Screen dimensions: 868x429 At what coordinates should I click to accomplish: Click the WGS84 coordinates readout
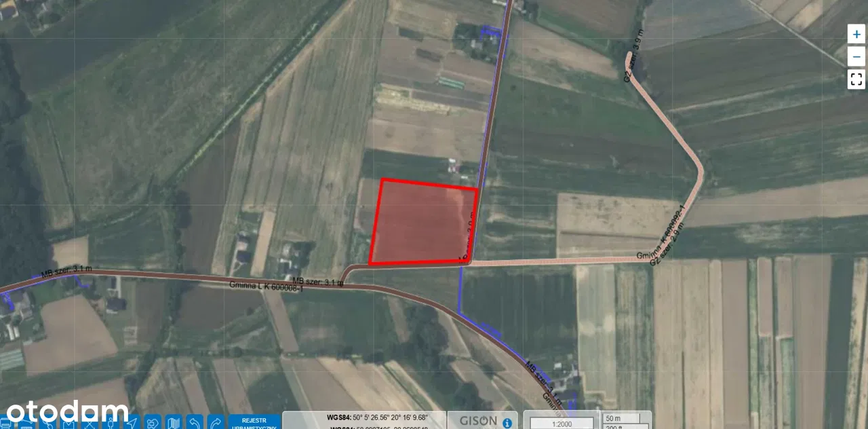[364, 417]
